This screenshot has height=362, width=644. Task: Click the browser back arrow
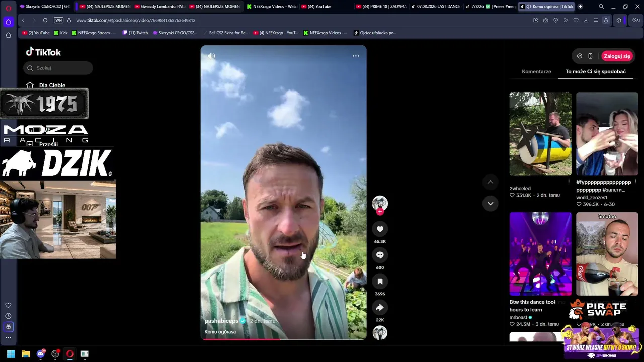tap(23, 20)
